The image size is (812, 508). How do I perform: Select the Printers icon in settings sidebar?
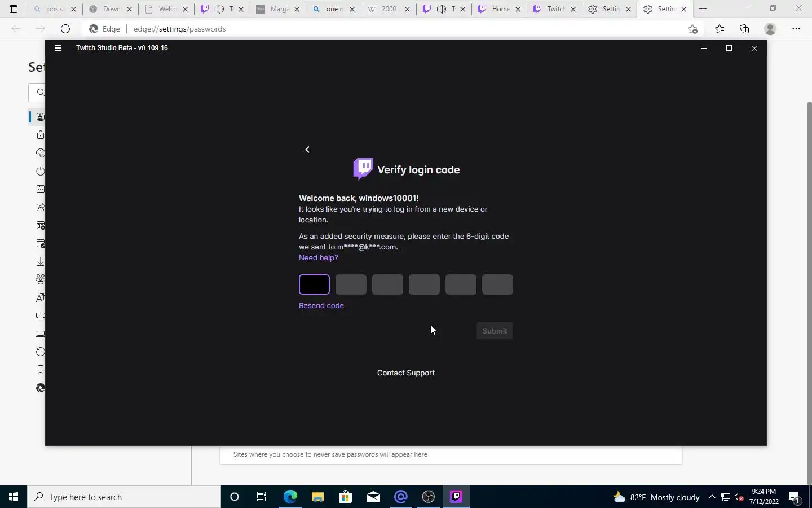click(x=40, y=316)
